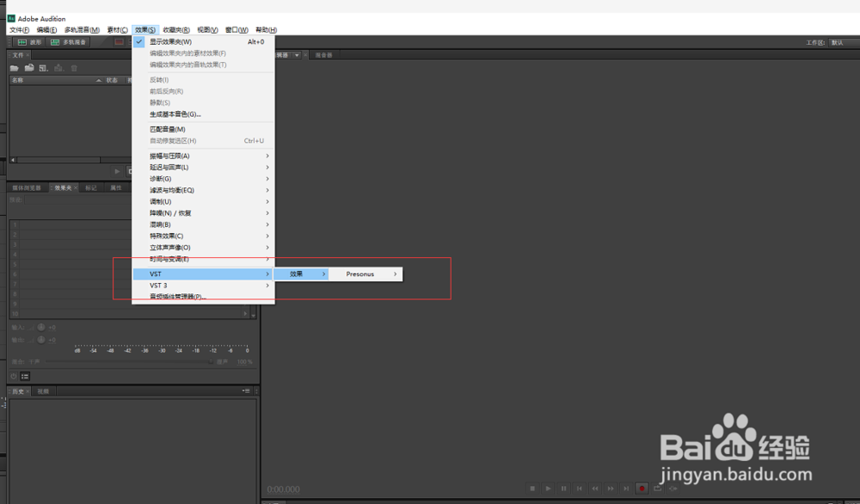This screenshot has height=504, width=860.
Task: Switch to Media Browser (媒体浏览器) tab
Action: pyautogui.click(x=27, y=188)
